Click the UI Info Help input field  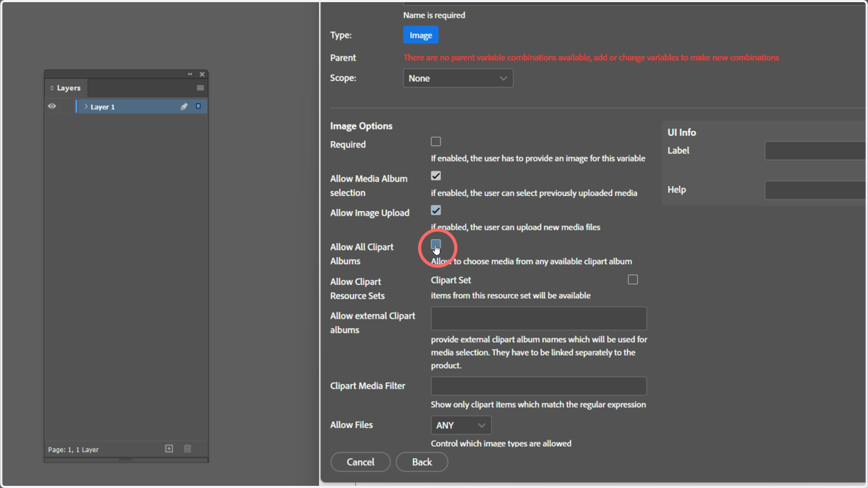coord(816,189)
